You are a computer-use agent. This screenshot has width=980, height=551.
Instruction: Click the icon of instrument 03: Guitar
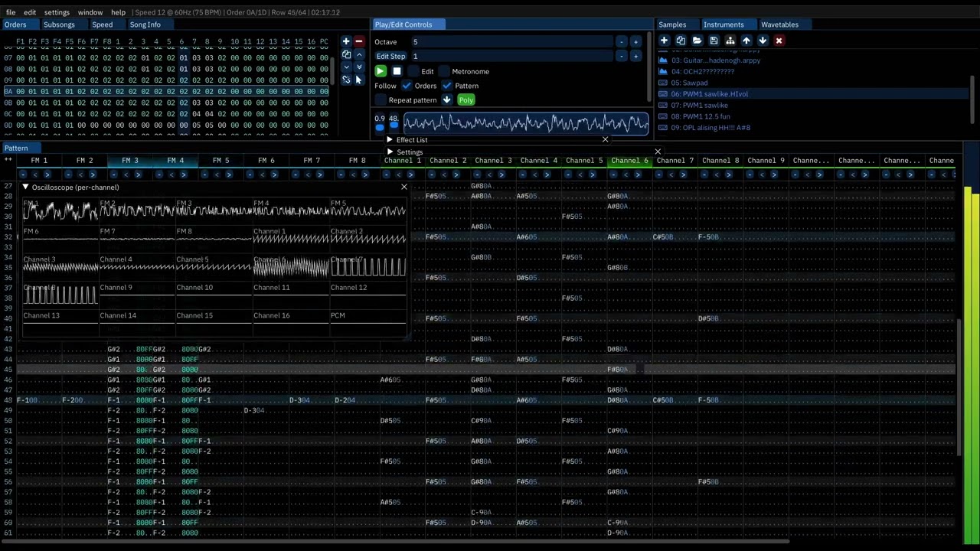click(664, 60)
